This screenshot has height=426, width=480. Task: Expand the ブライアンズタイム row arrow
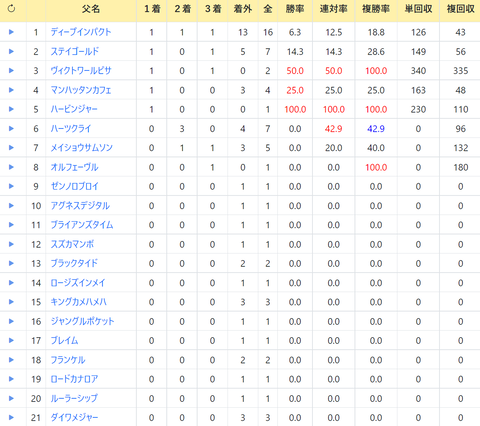[11, 225]
